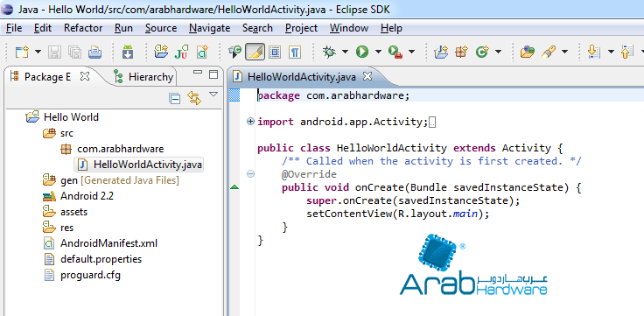
Task: Click the Open Type icon
Action: (527, 52)
